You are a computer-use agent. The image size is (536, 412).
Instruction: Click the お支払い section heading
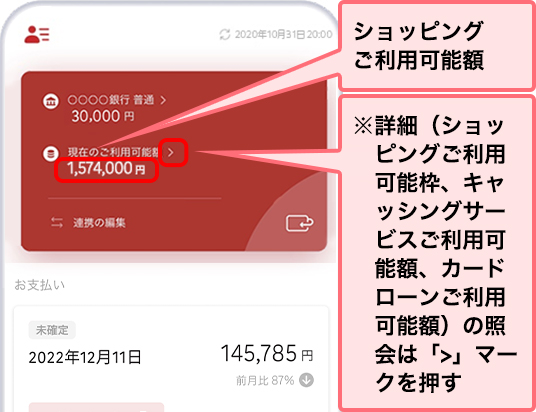pyautogui.click(x=39, y=285)
